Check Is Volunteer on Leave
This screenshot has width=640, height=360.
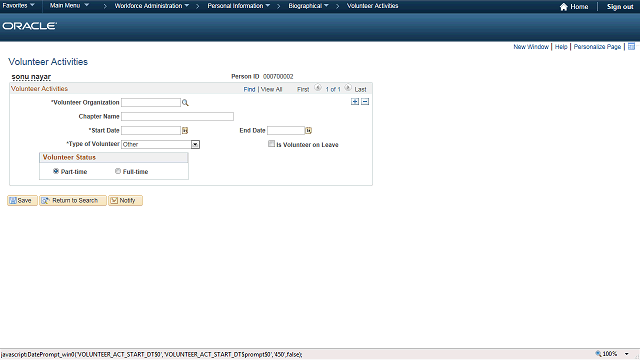(271, 144)
